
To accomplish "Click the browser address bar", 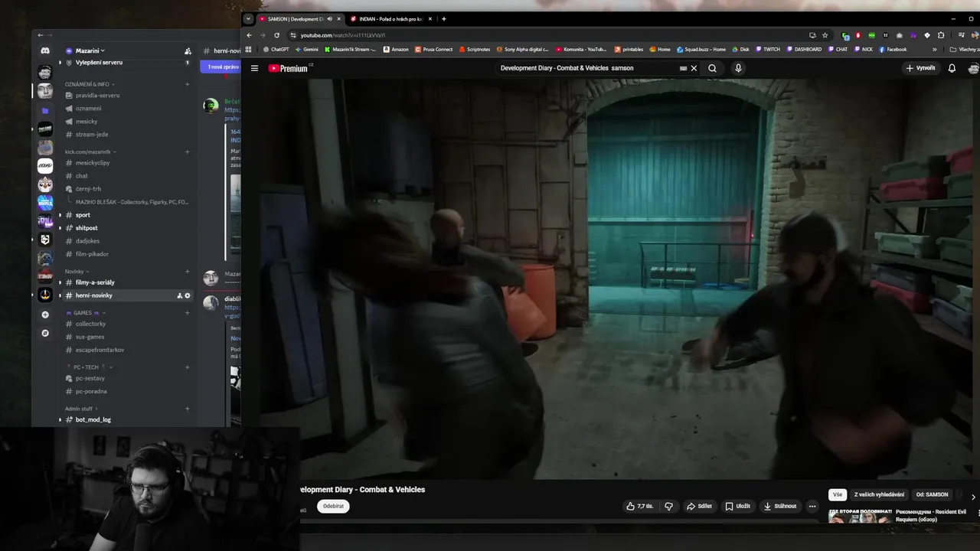I will click(547, 35).
